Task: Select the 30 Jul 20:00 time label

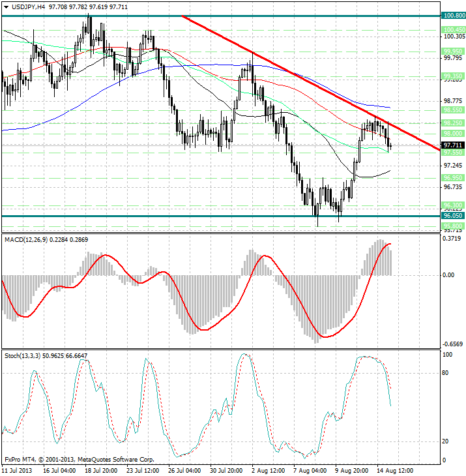Action: click(226, 471)
